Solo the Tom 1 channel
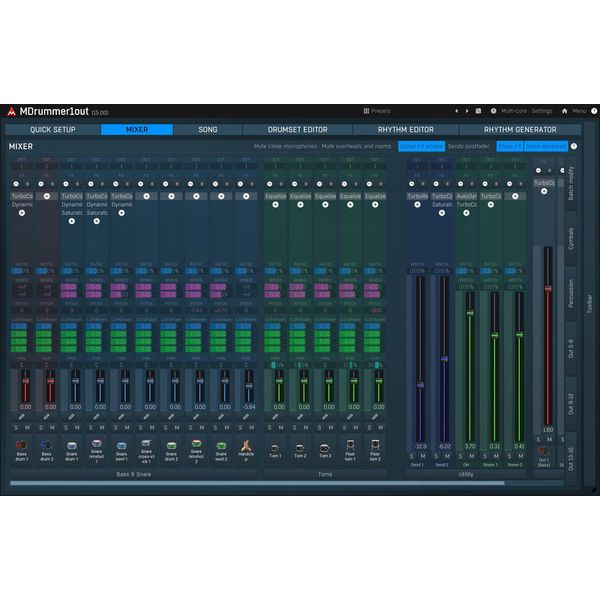 tap(269, 427)
